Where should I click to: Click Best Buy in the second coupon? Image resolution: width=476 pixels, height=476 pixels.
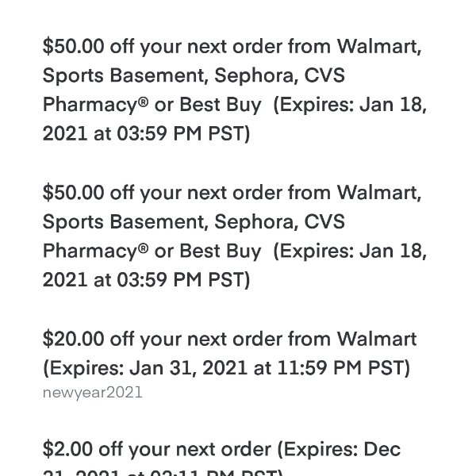pyautogui.click(x=220, y=251)
